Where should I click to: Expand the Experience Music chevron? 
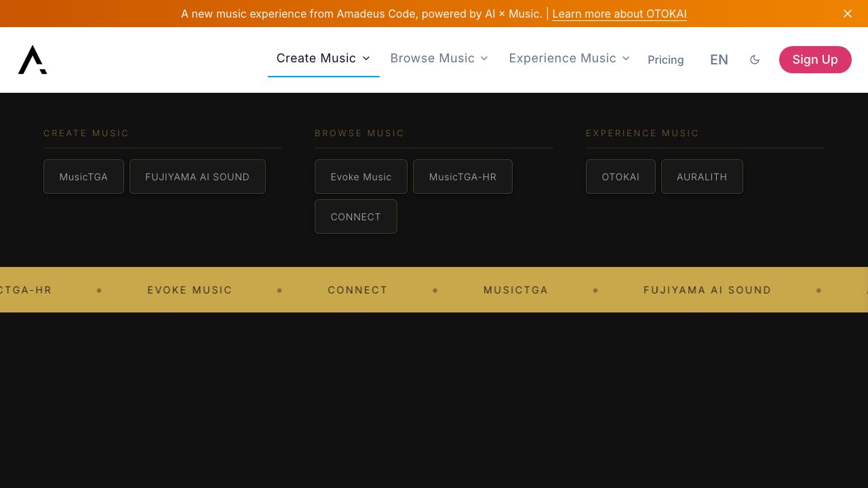coord(626,58)
